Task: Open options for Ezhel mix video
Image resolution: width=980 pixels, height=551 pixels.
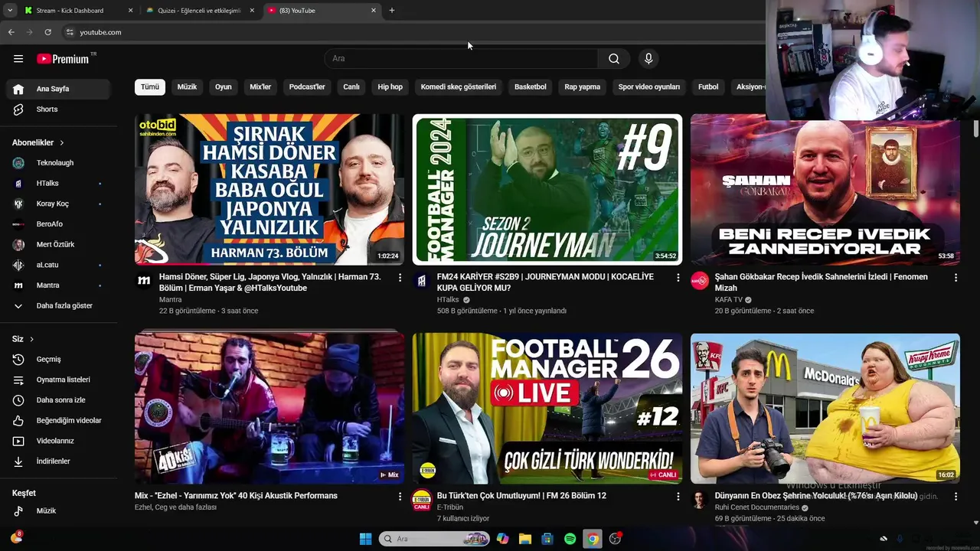Action: (400, 497)
